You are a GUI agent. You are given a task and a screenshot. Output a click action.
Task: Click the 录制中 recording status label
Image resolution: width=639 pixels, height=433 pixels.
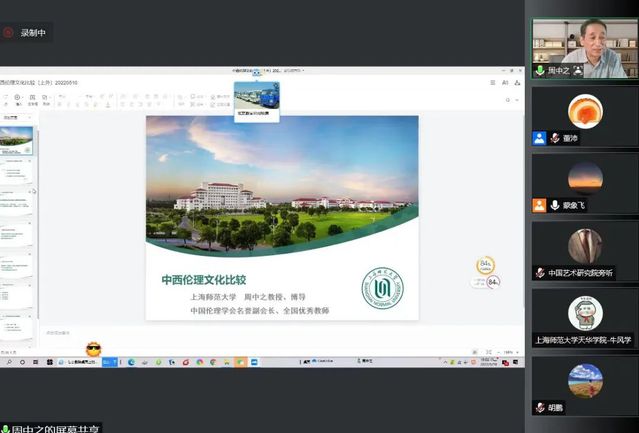[x=34, y=33]
